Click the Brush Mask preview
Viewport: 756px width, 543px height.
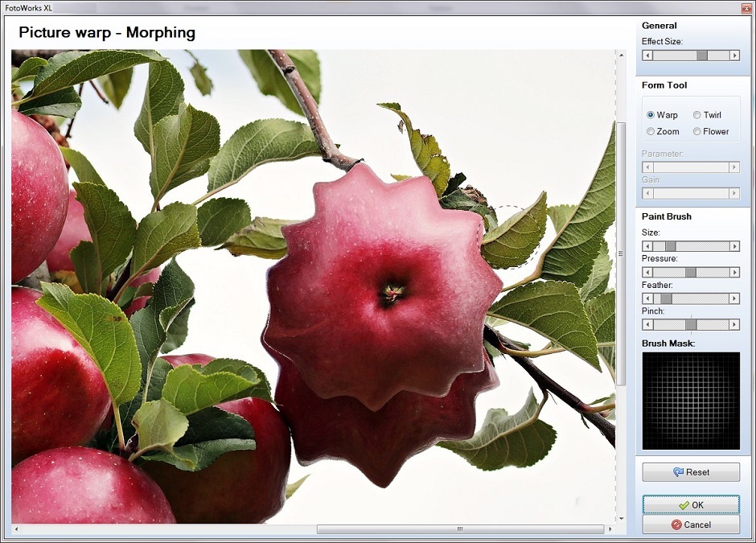pyautogui.click(x=690, y=400)
